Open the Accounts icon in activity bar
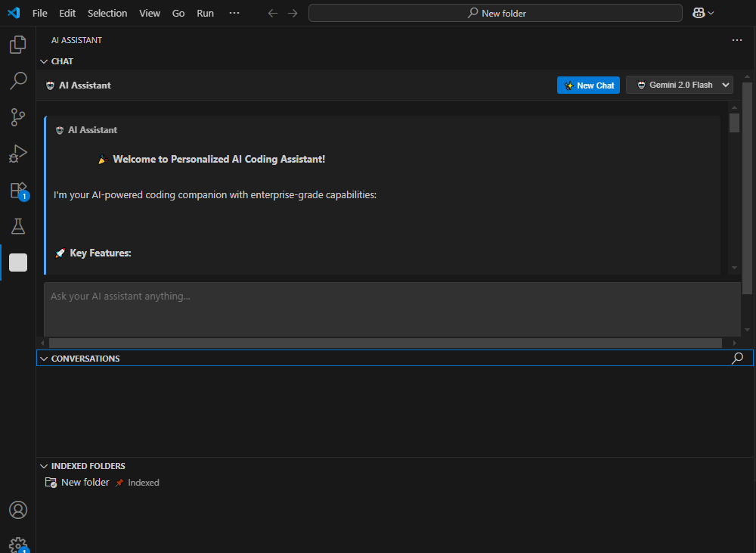The image size is (756, 553). coord(18,510)
